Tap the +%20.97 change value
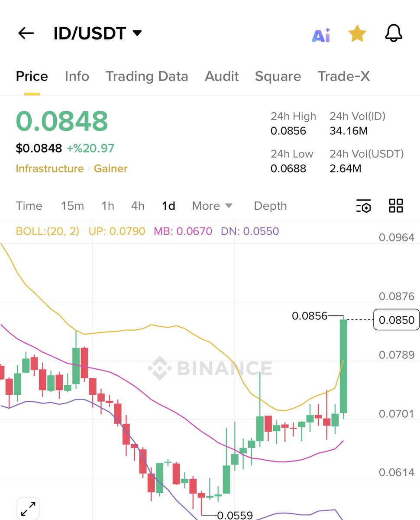 point(90,148)
